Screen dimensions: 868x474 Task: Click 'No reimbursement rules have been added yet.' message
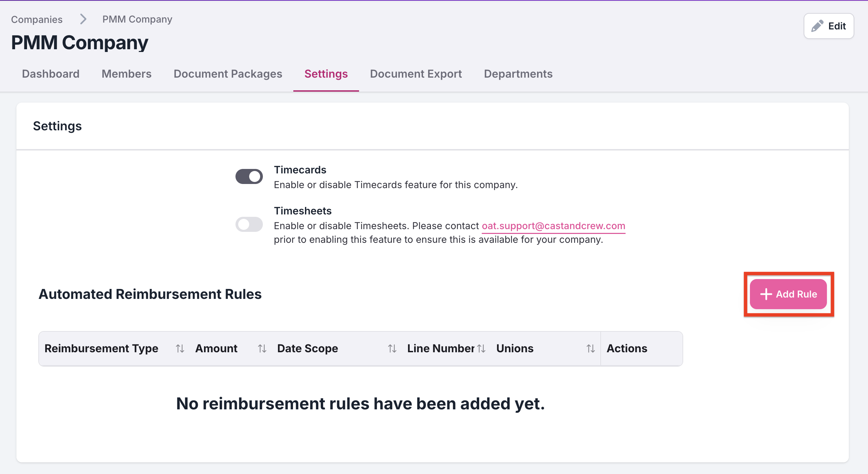click(x=360, y=404)
